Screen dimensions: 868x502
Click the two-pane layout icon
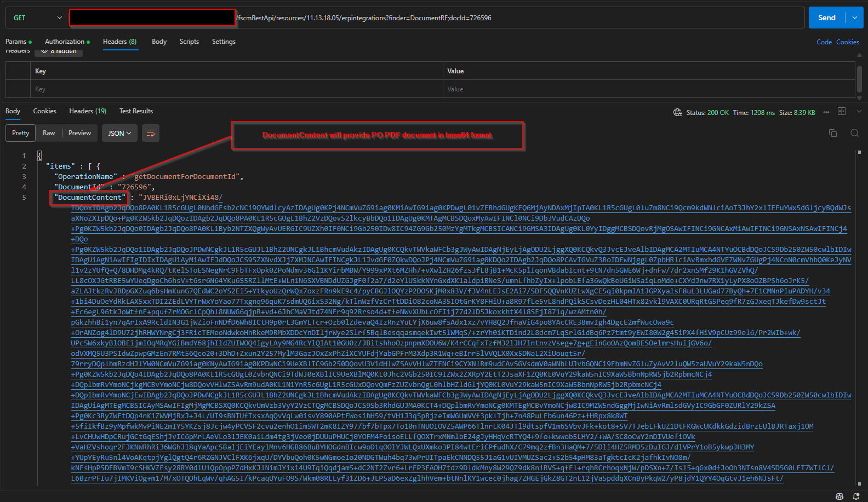coord(842,112)
